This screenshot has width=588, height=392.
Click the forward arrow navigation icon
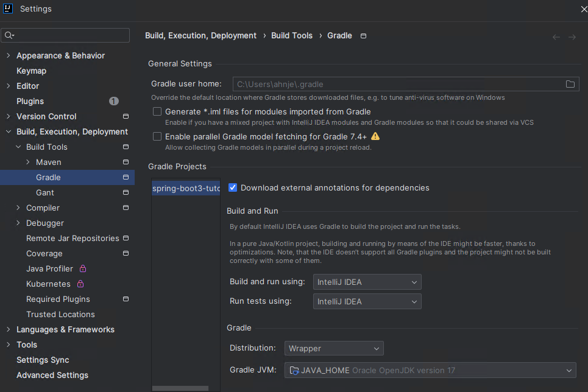click(x=572, y=37)
